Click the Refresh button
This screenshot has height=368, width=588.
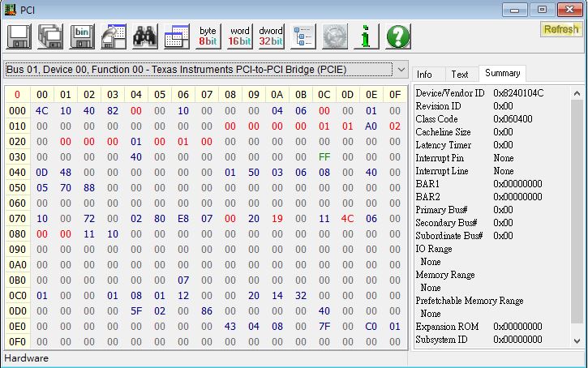(x=561, y=29)
